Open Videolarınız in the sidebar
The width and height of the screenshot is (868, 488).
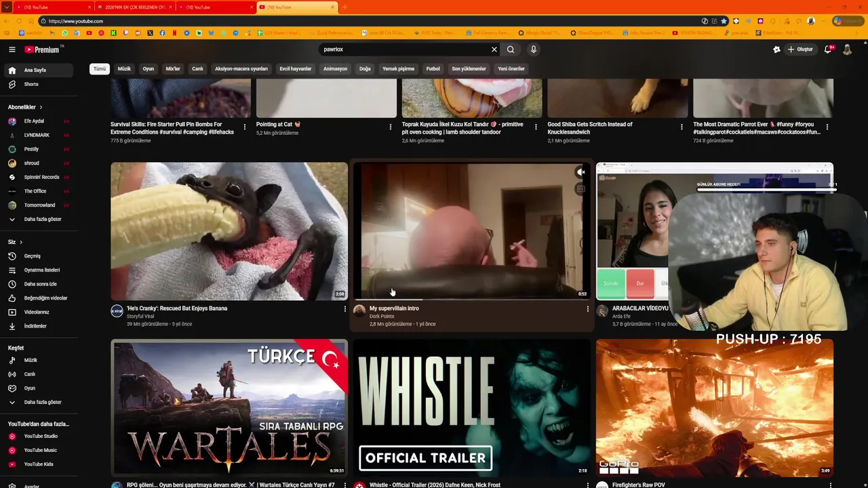pos(39,312)
